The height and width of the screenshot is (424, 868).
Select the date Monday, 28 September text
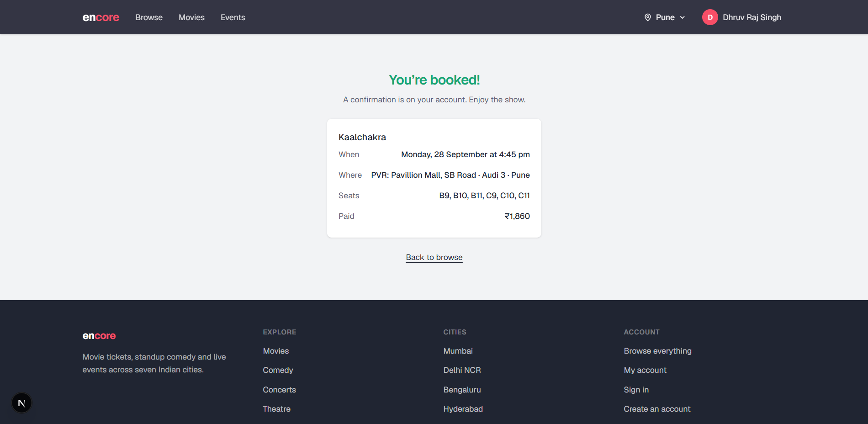[x=444, y=154]
